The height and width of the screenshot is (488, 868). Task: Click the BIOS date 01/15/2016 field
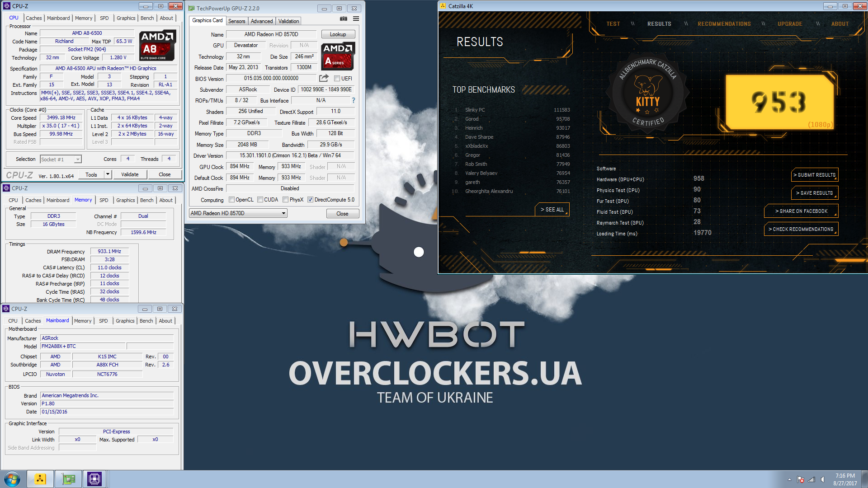(107, 412)
